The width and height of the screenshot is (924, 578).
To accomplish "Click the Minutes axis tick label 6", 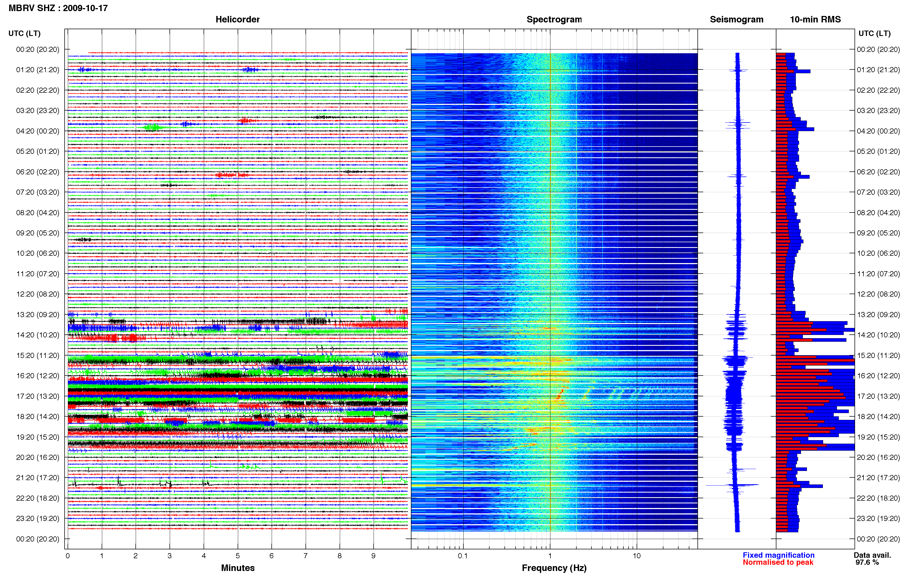I will 272,556.
